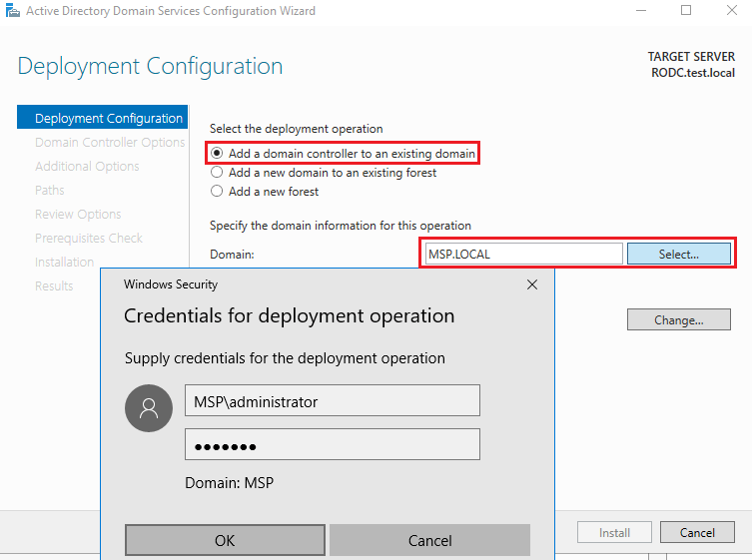Open the Additional Options step
Viewport: 752px width, 560px height.
click(87, 167)
